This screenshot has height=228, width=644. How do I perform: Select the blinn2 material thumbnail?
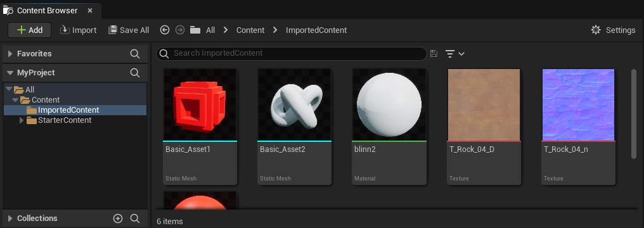[389, 104]
